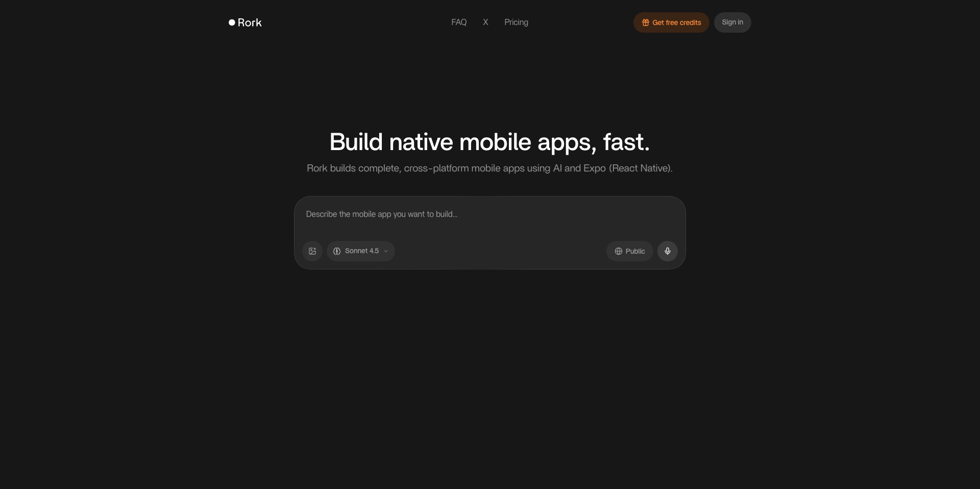This screenshot has height=489, width=980.
Task: Attach an image using the image icon
Action: point(312,251)
